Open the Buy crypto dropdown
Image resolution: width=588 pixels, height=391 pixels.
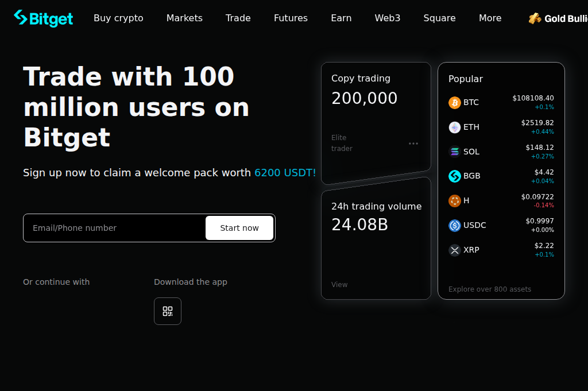click(x=118, y=18)
